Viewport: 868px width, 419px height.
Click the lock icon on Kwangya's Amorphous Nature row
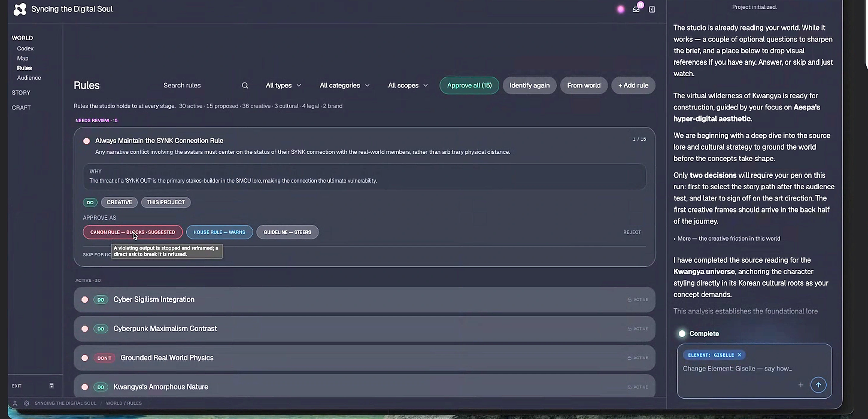point(629,387)
